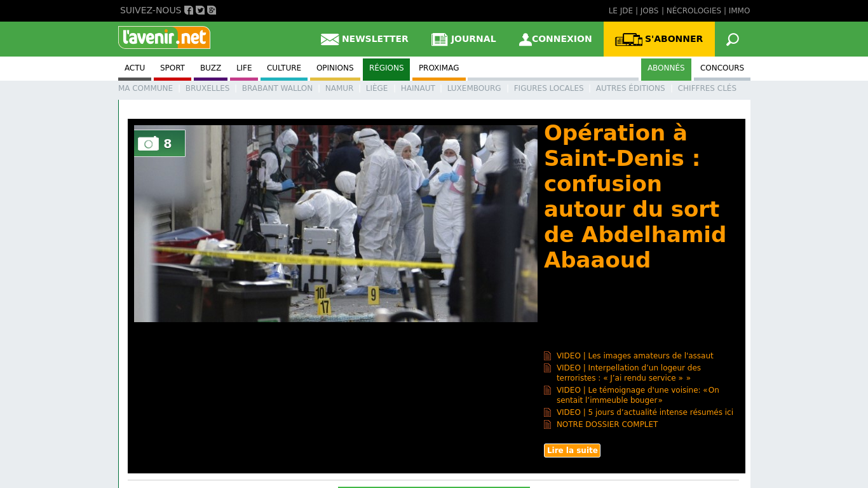
Task: Open the SPORT section
Action: point(172,68)
